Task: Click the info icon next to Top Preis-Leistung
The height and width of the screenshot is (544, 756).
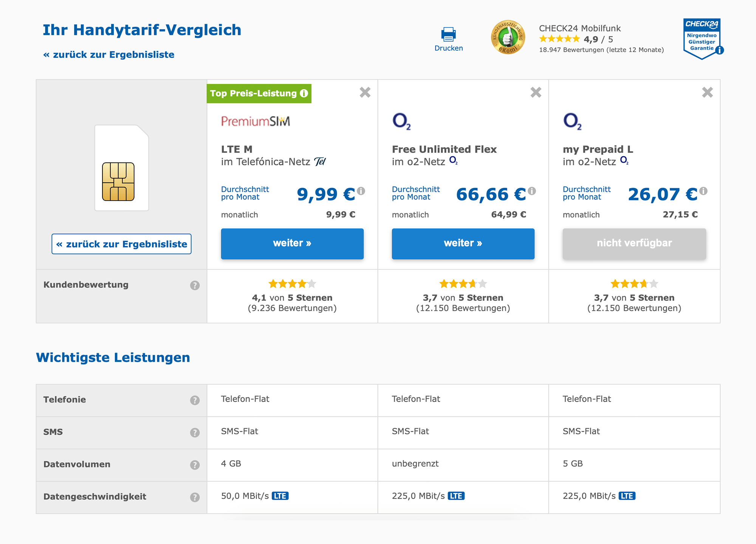Action: click(304, 93)
